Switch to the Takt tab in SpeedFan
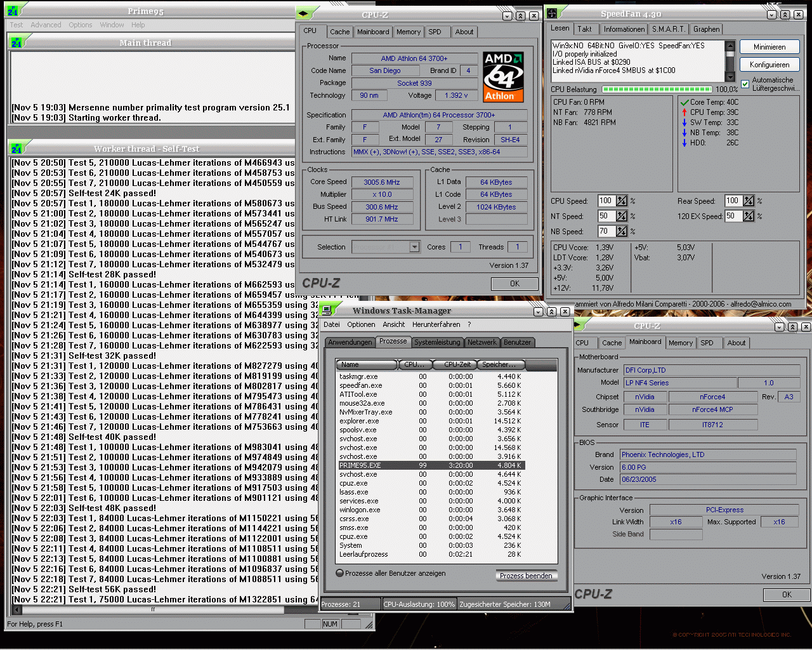812x650 pixels. tap(584, 29)
